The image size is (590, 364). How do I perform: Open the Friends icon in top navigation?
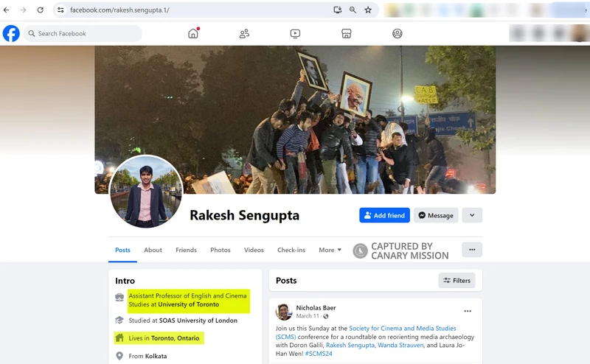(x=244, y=33)
